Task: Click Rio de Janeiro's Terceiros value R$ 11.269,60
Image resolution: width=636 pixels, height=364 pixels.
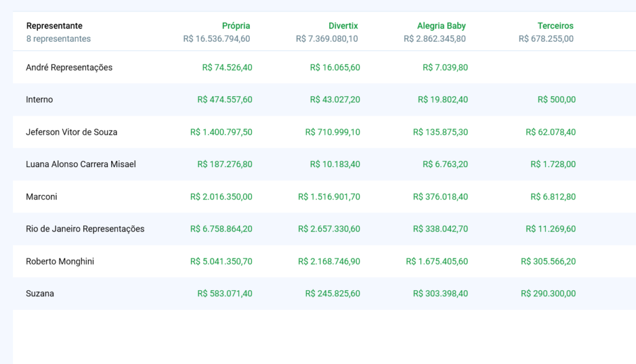Action: click(551, 229)
